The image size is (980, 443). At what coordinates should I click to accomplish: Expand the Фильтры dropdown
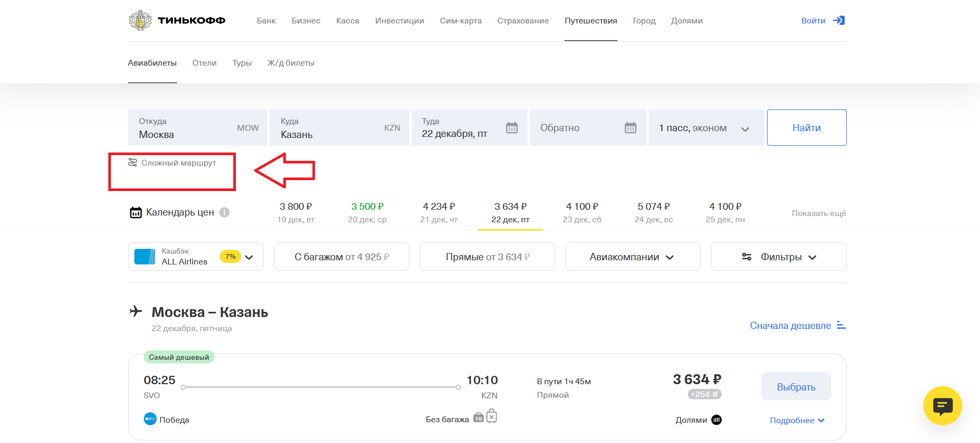(x=778, y=257)
